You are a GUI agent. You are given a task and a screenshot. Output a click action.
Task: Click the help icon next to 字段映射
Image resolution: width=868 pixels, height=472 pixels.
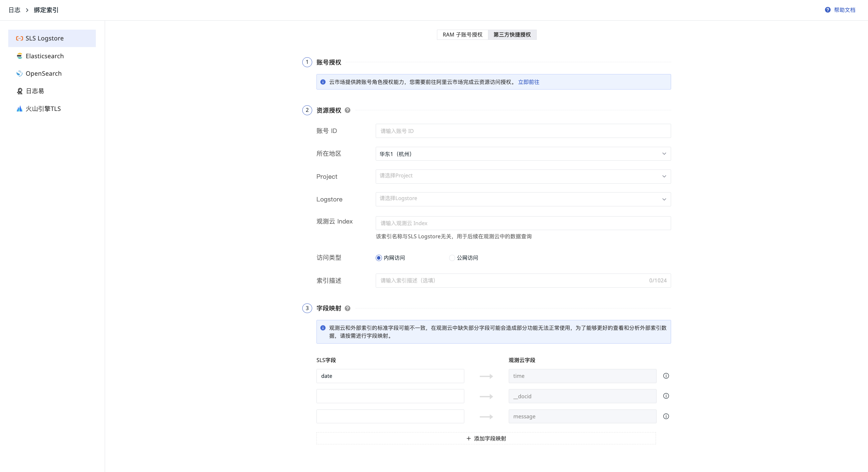(347, 308)
